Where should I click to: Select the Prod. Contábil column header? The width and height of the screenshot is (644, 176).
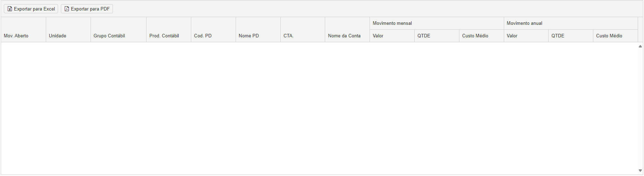[x=164, y=36]
